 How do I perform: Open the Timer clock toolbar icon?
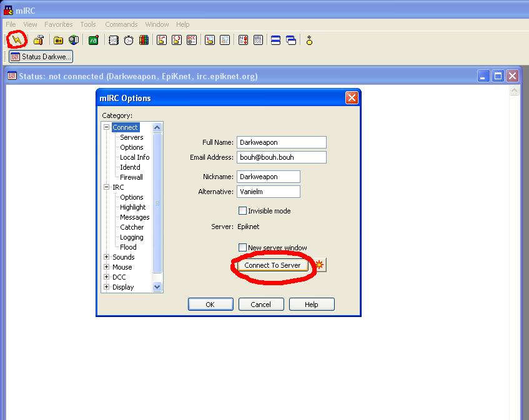pos(129,40)
